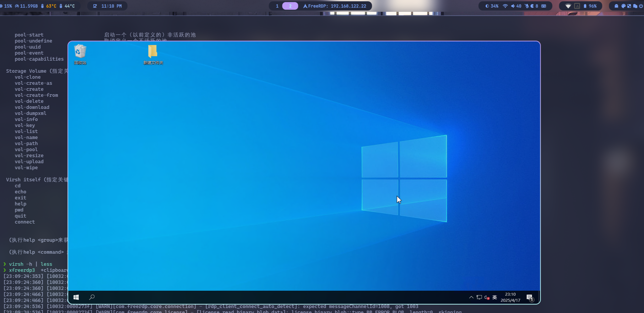The width and height of the screenshot is (644, 313).
Task: Click the top bar power icon
Action: click(x=641, y=6)
